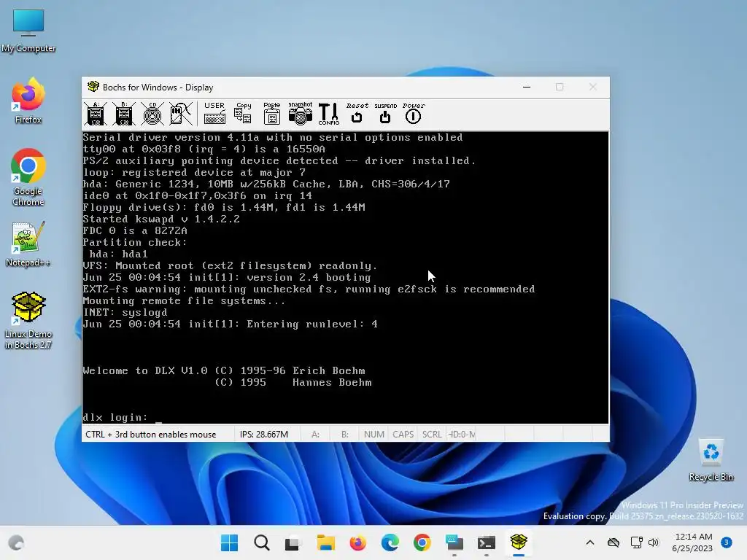Click 'Mounting remote file systems...' line
Screen dimensions: 747x560
pyautogui.click(x=184, y=301)
